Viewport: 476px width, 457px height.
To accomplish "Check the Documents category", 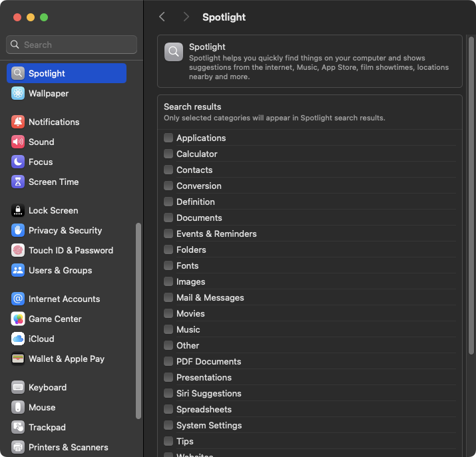I will (168, 218).
